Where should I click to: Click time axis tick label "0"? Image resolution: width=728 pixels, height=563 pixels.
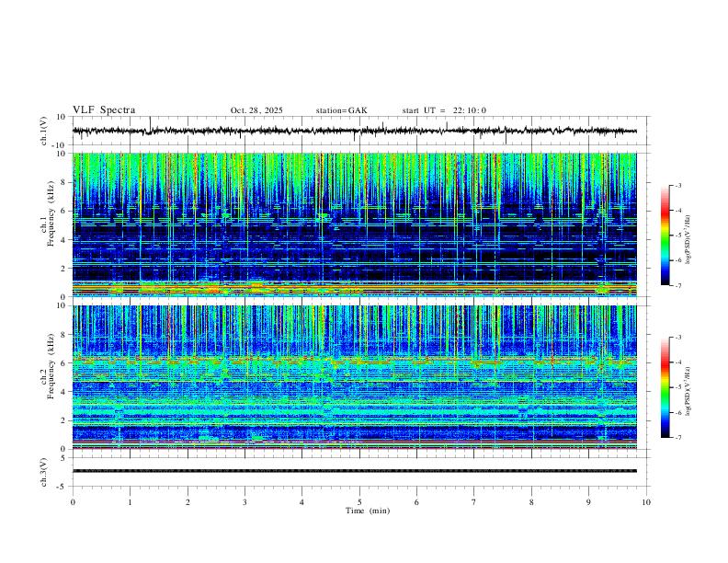(73, 502)
